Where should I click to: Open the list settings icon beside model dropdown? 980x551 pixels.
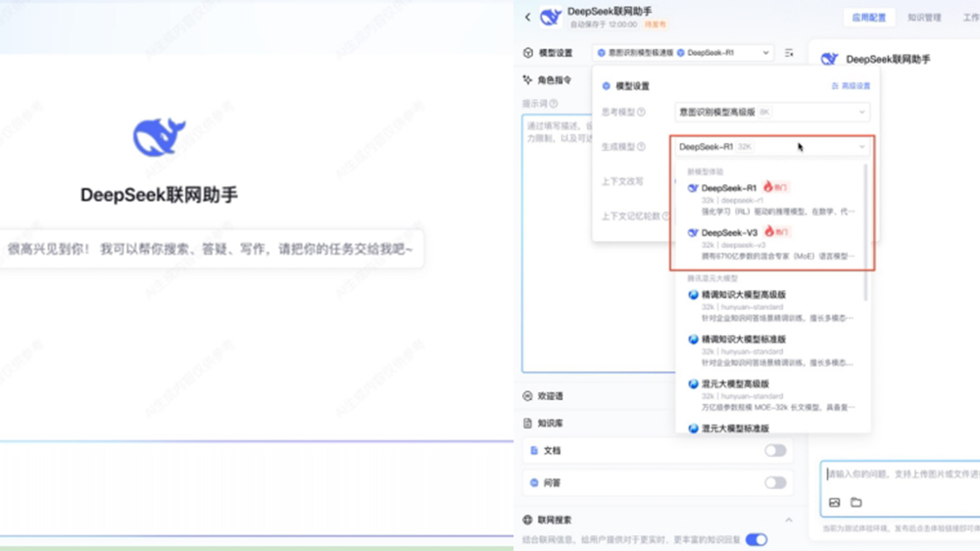pyautogui.click(x=789, y=53)
